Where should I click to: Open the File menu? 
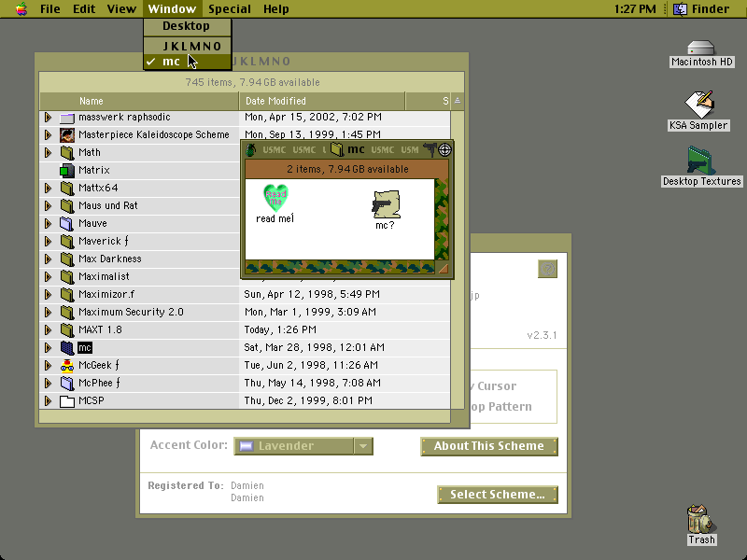click(x=50, y=9)
